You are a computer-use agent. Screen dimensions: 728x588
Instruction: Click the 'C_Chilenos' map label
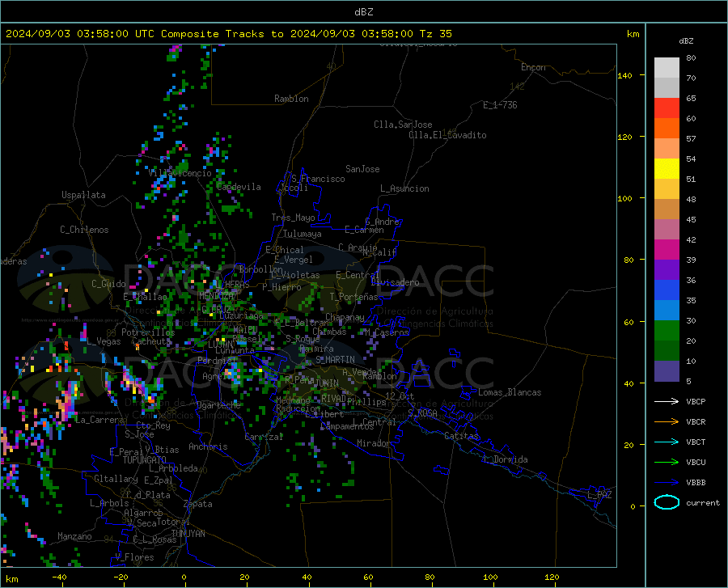[84, 230]
